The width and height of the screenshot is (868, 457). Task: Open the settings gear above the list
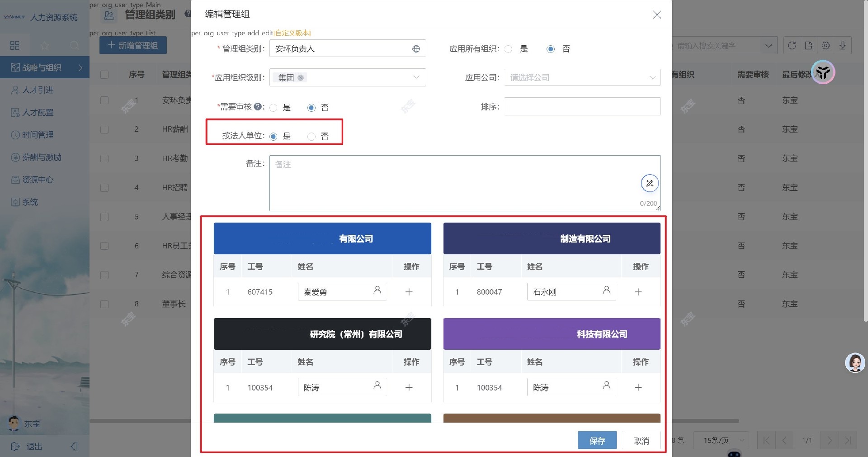[x=826, y=45]
